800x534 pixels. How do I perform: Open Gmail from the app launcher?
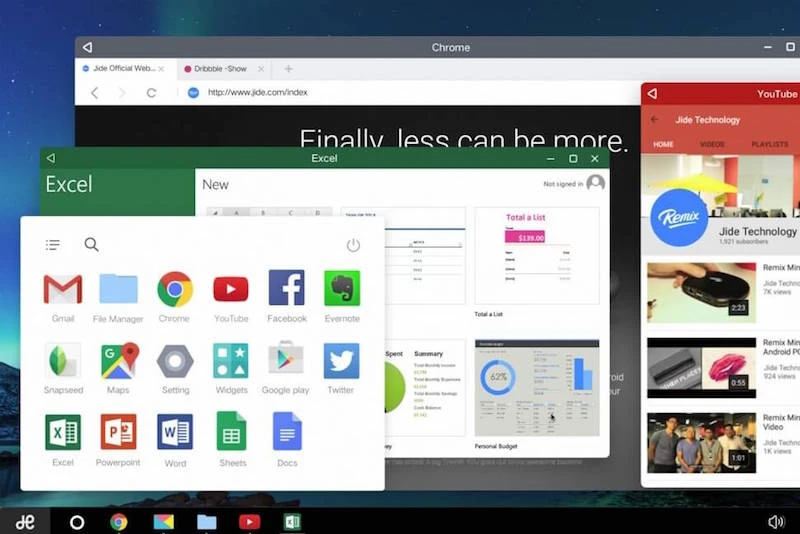(63, 290)
